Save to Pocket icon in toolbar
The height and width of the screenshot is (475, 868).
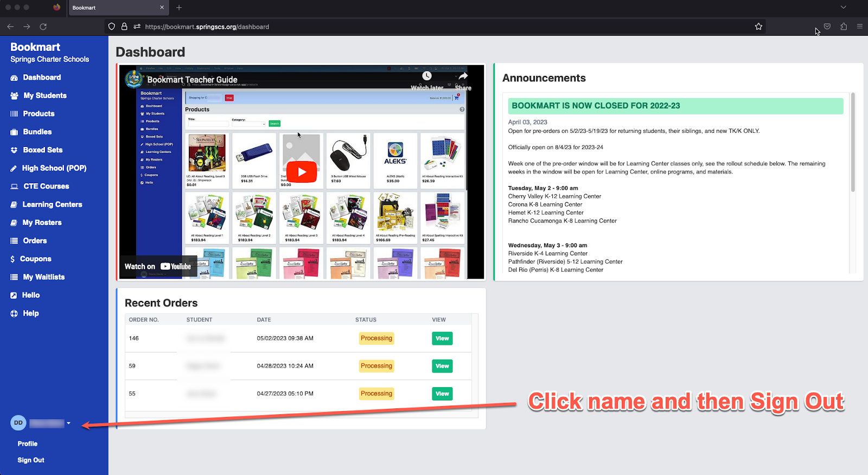click(x=827, y=27)
